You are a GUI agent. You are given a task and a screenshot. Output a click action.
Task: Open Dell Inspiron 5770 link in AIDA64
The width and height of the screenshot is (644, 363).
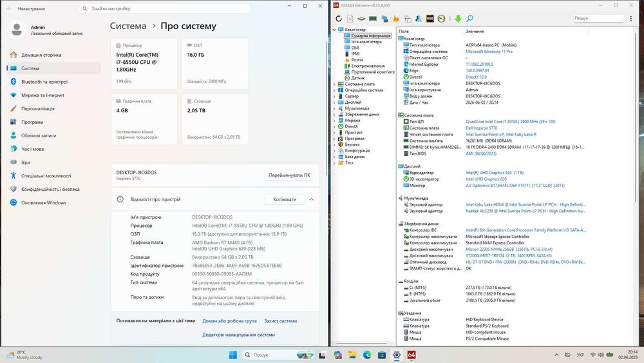tap(481, 128)
